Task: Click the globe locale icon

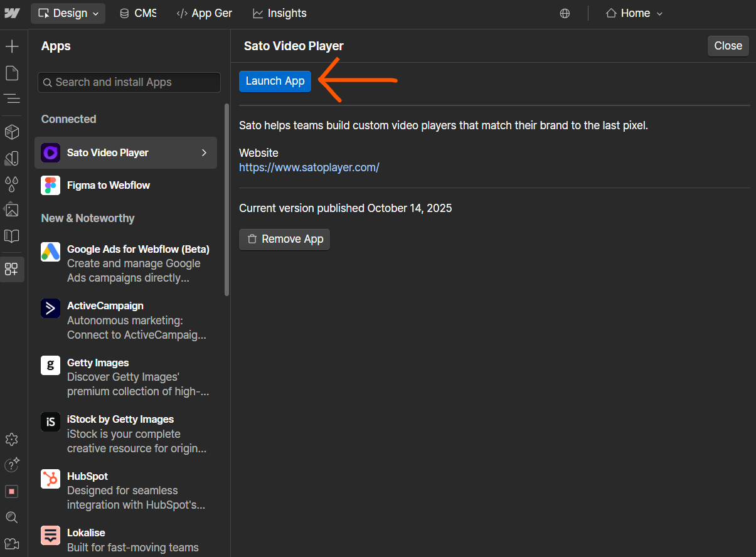Action: coord(565,13)
